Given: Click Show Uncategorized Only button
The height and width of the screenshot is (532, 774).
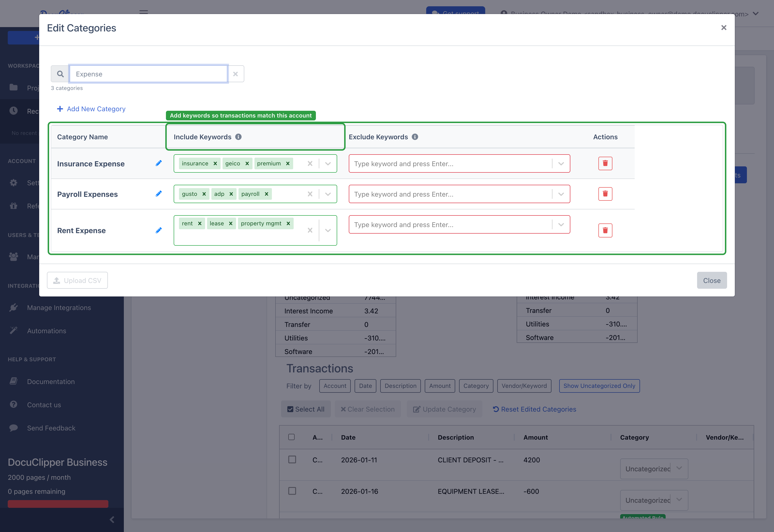Looking at the screenshot, I should pos(599,386).
